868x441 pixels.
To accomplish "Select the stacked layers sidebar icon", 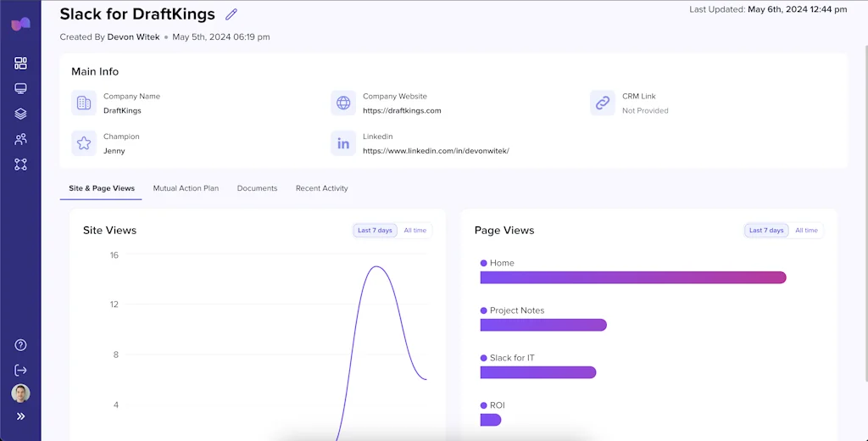I will tap(21, 114).
